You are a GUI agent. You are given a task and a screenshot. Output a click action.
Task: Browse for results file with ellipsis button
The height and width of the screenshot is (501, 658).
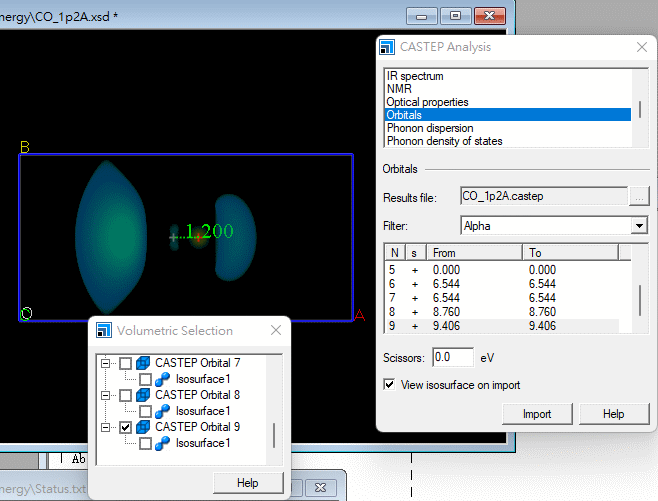tap(639, 197)
